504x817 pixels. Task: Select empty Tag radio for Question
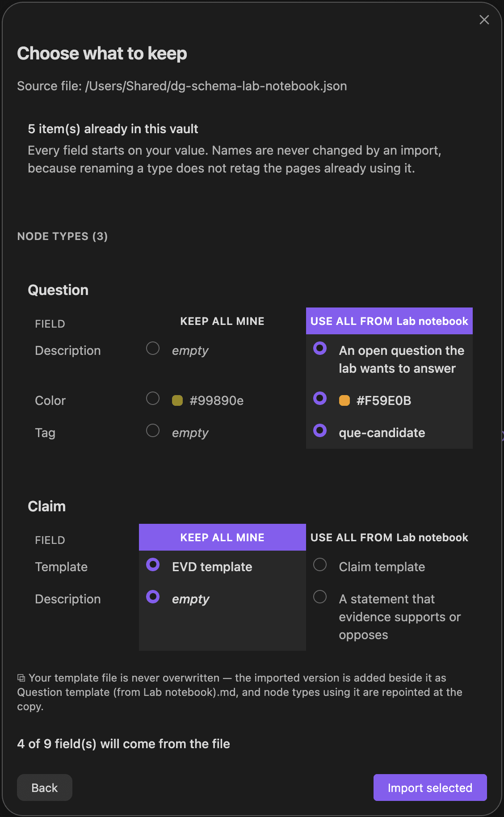pos(153,430)
